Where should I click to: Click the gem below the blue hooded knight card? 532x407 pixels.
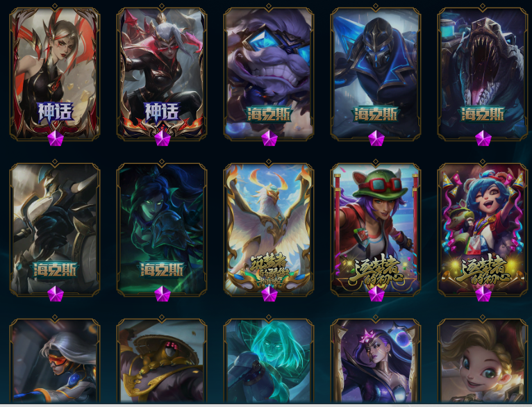tap(376, 138)
